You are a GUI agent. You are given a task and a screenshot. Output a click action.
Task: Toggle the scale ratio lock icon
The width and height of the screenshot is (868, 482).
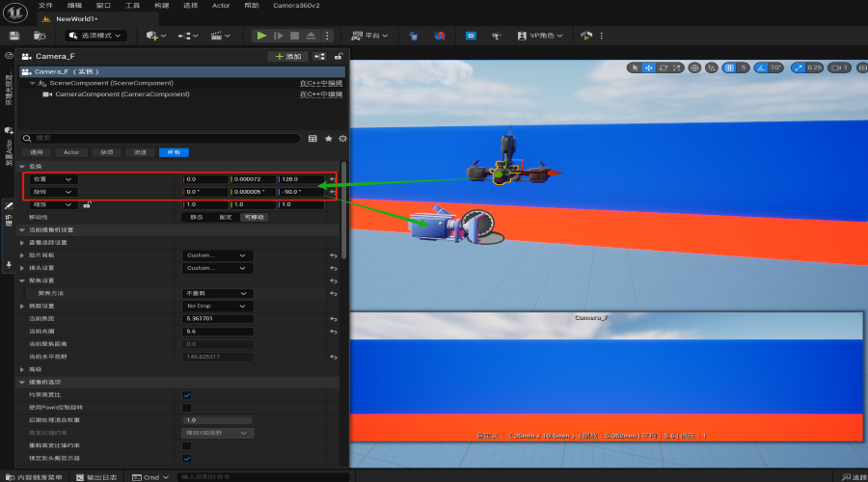[x=87, y=204]
